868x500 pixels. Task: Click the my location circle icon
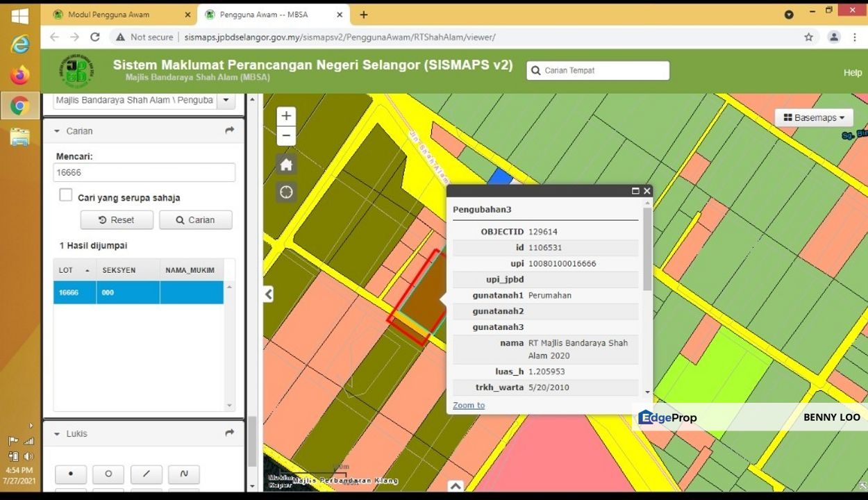[286, 192]
